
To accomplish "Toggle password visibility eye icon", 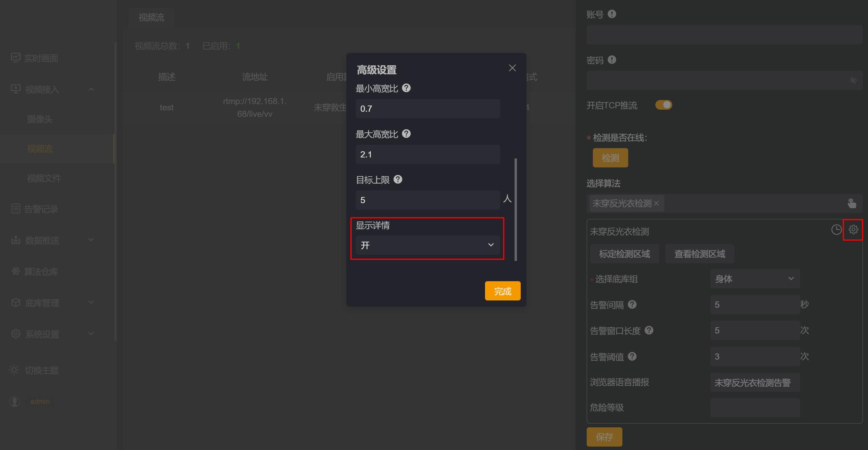I will [853, 80].
